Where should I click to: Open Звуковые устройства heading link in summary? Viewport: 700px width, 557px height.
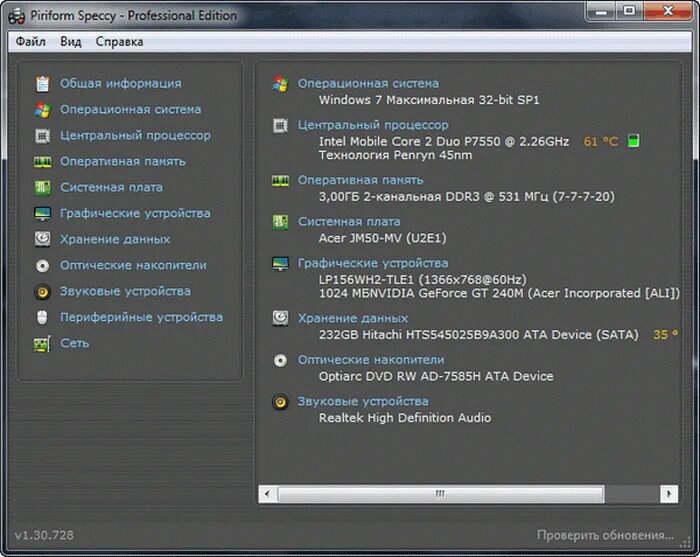pyautogui.click(x=363, y=401)
